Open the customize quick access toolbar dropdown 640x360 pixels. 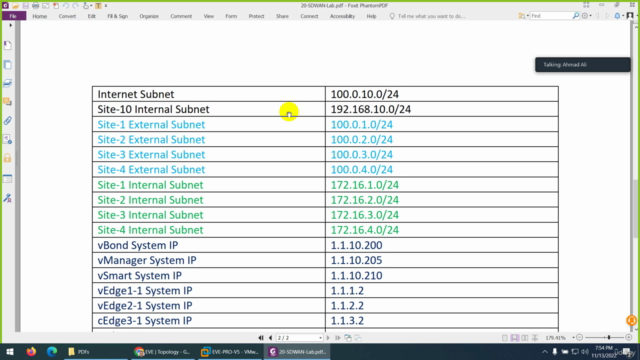click(x=106, y=6)
